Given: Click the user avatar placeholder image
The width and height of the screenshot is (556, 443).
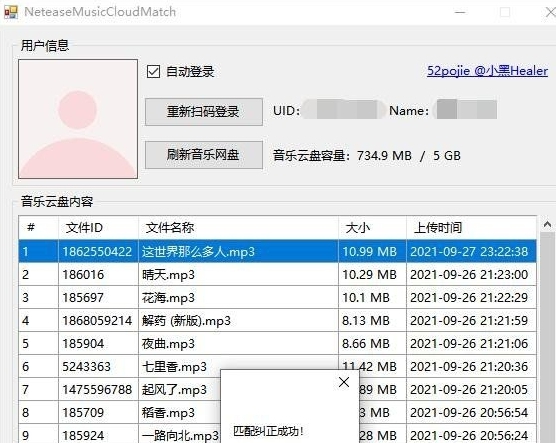Looking at the screenshot, I should (x=78, y=119).
